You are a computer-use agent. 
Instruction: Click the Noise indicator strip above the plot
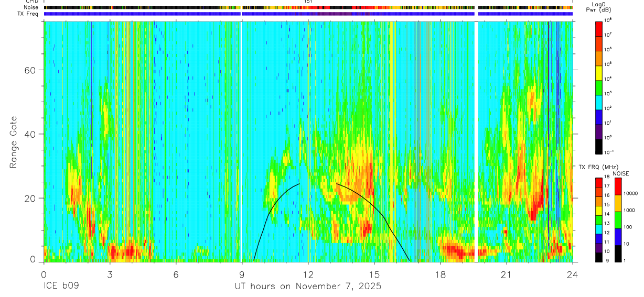click(x=308, y=8)
